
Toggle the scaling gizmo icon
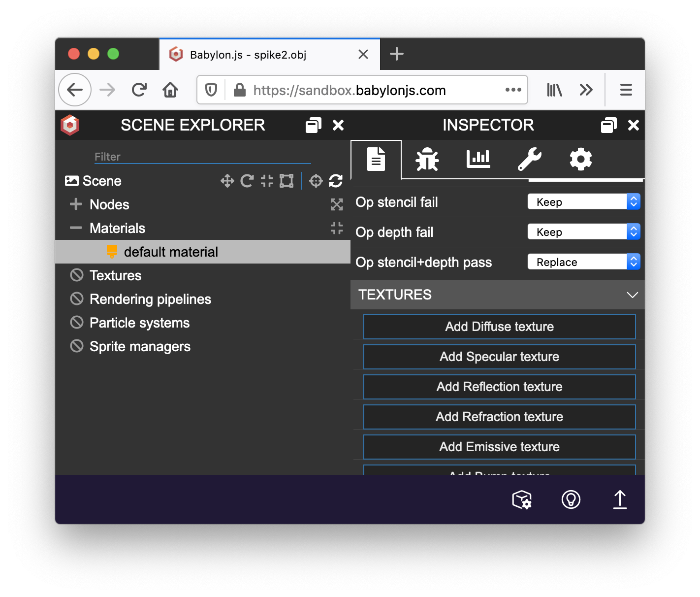pyautogui.click(x=267, y=181)
